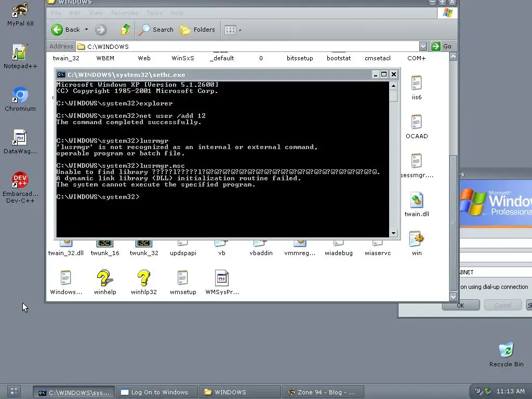Select the wiadebug file label

(339, 253)
